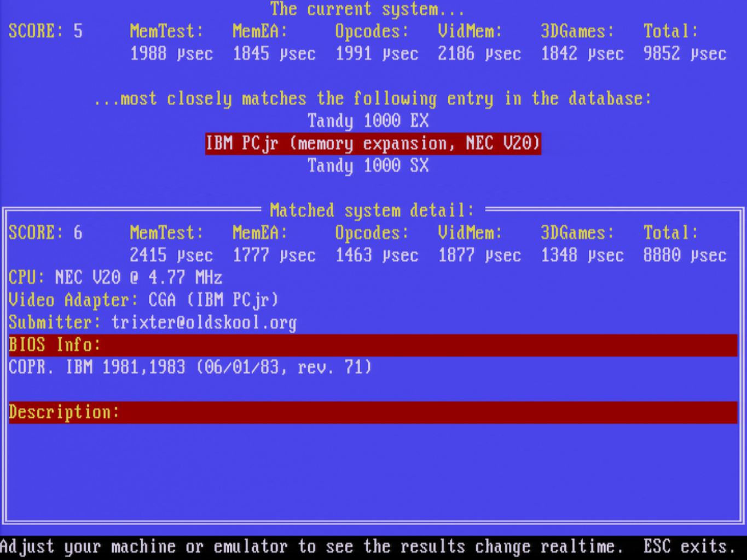
Task: Click the Video Adapter: CGA (IBM PCjr) line
Action: [x=143, y=300]
